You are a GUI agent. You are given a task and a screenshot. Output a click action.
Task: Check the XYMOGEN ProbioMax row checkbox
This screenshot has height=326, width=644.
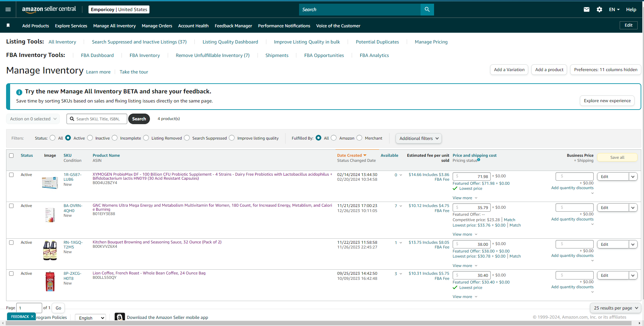point(11,175)
